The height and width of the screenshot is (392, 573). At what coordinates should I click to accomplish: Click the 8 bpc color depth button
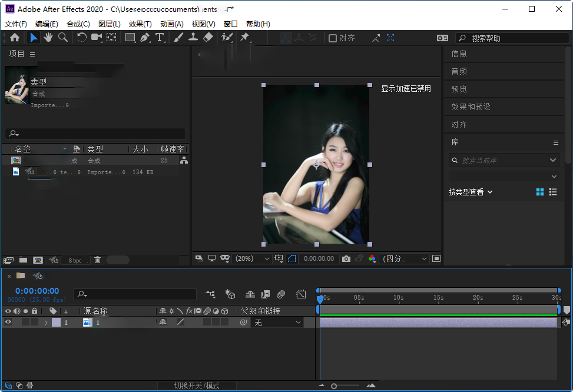click(x=75, y=260)
